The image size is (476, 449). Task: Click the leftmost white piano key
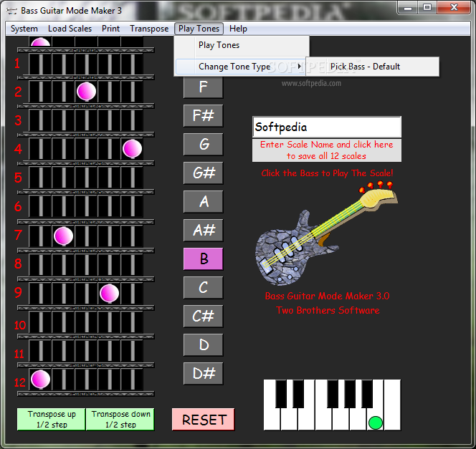(272, 420)
